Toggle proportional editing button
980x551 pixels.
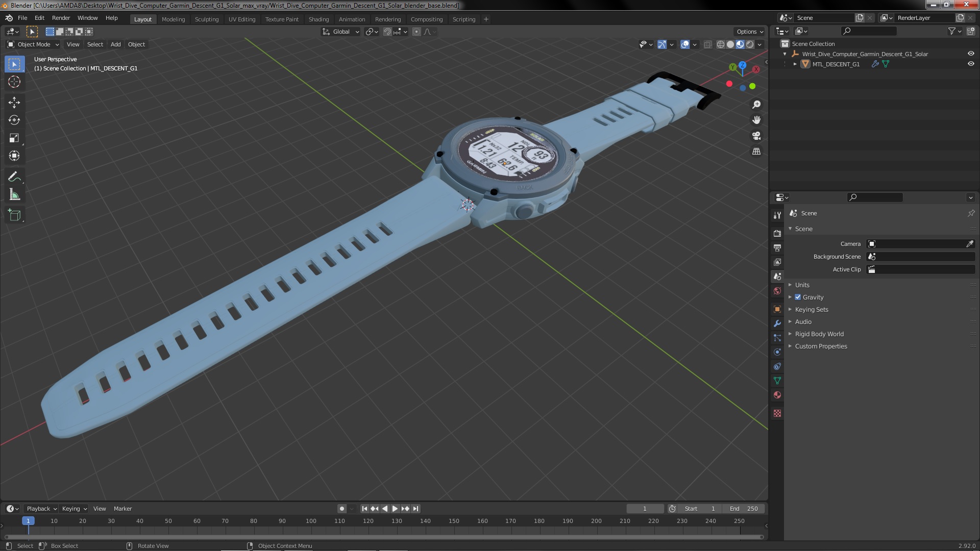[x=416, y=32]
